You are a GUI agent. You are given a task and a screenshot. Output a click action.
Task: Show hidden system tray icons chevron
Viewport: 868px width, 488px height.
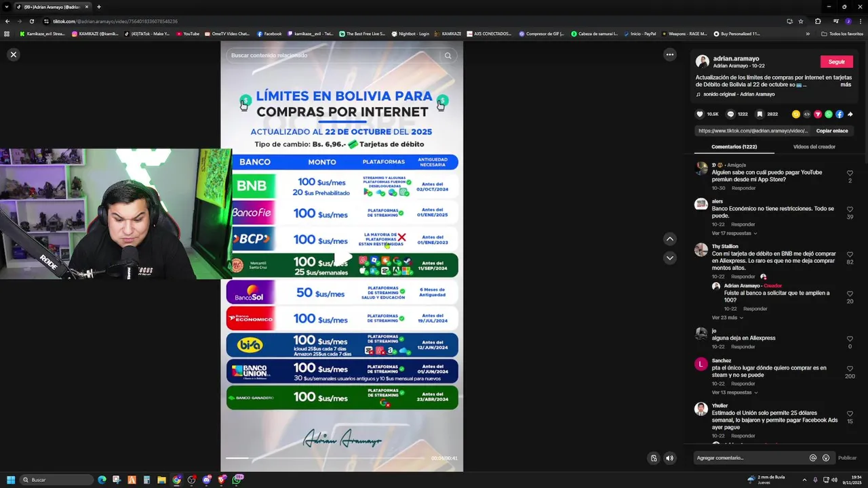(x=805, y=480)
